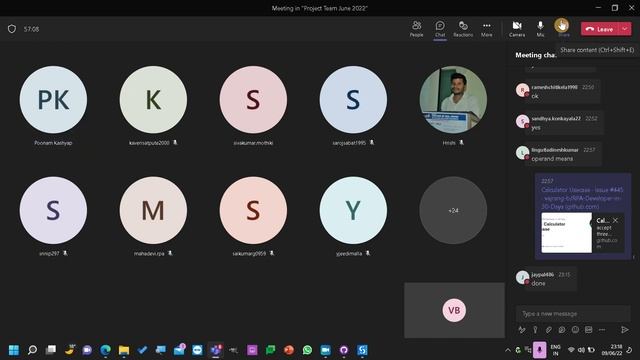Open the GIF picker in compose bar

pos(589,329)
